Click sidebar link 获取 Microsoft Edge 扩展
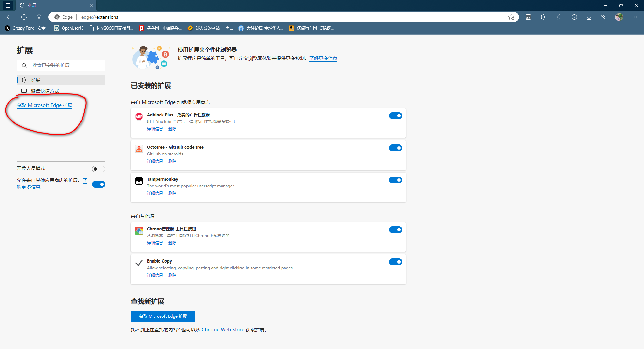The height and width of the screenshot is (349, 644). pyautogui.click(x=45, y=105)
